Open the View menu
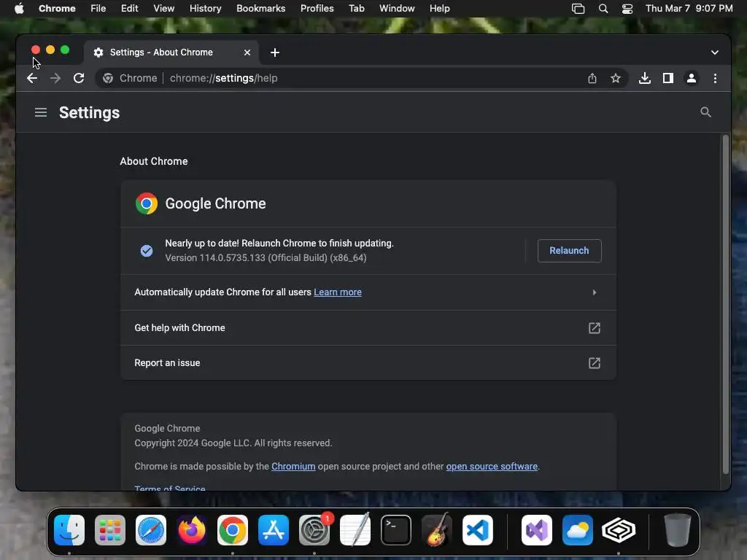 tap(163, 9)
